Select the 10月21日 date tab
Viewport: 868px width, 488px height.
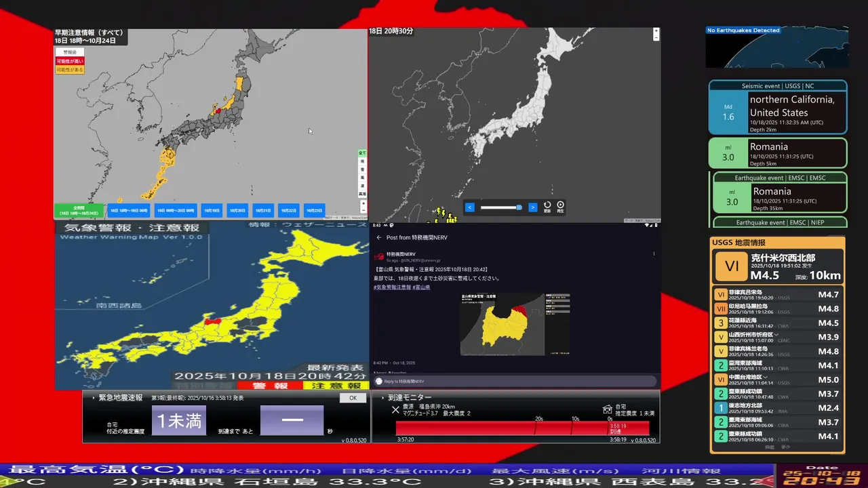263,211
